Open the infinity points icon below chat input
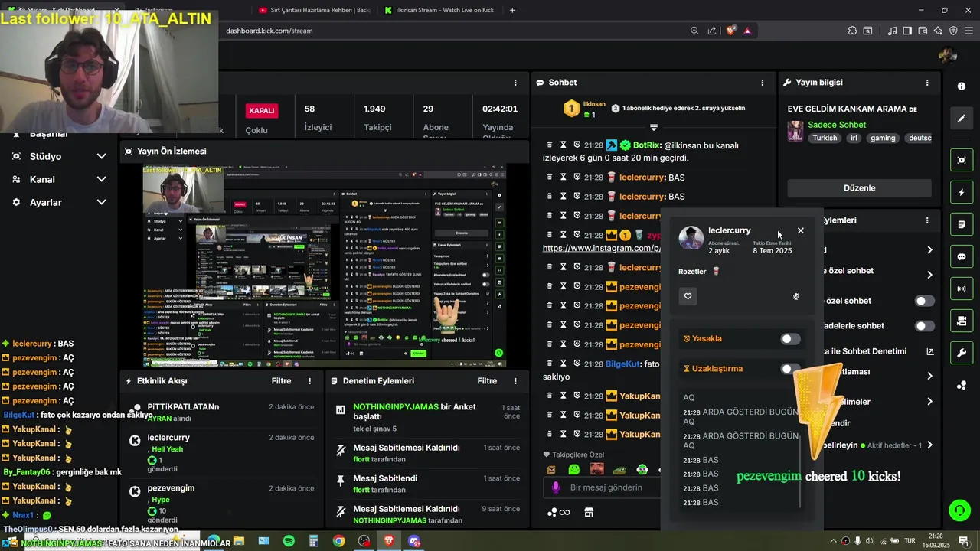This screenshot has height=551, width=980. pyautogui.click(x=559, y=512)
